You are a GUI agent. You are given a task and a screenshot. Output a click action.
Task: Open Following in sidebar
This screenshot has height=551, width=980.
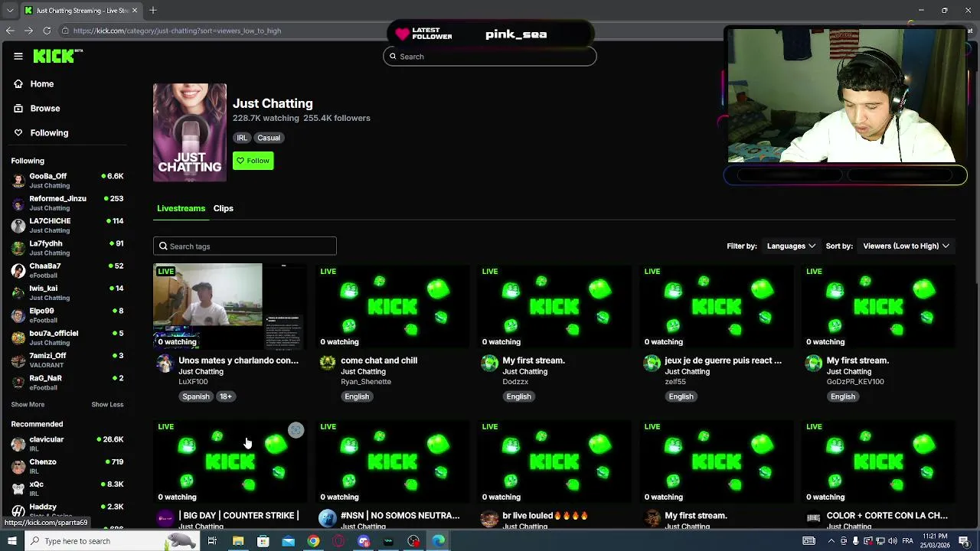[49, 133]
